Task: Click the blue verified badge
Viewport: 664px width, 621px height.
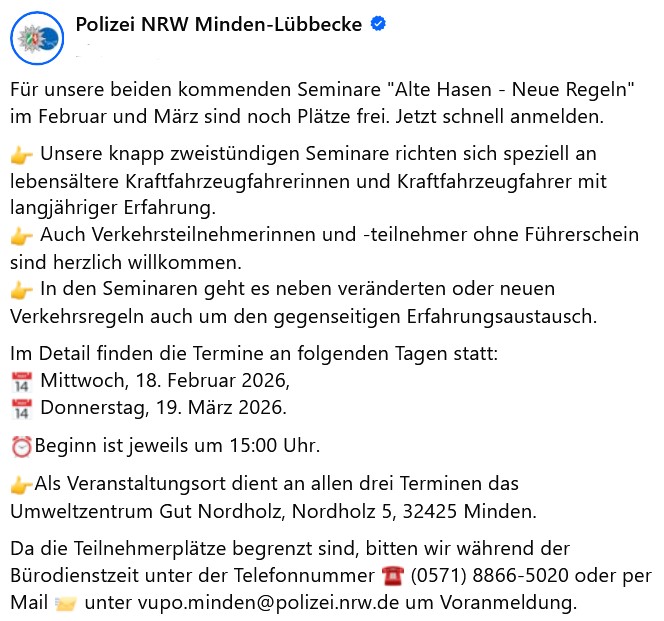Action: 378,26
